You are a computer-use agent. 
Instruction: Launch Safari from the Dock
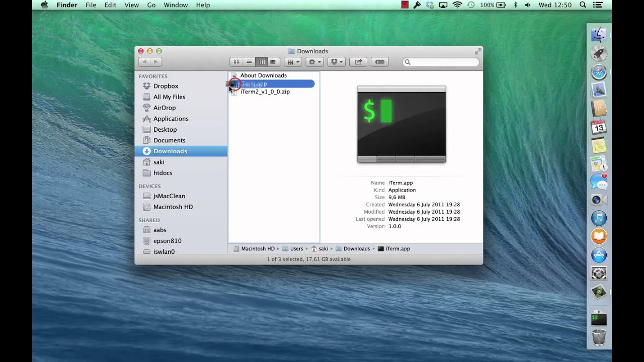[599, 72]
